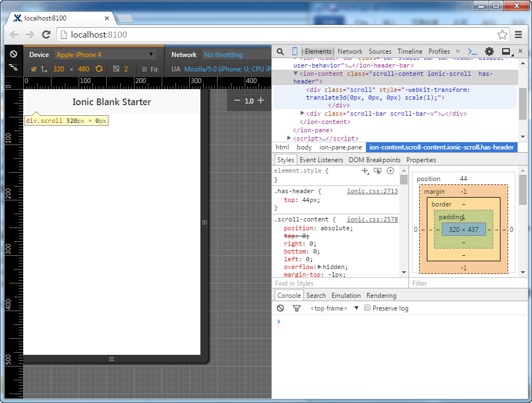Select the div class="scroll" element line
Screen dimensions: 532x403
tap(395, 97)
